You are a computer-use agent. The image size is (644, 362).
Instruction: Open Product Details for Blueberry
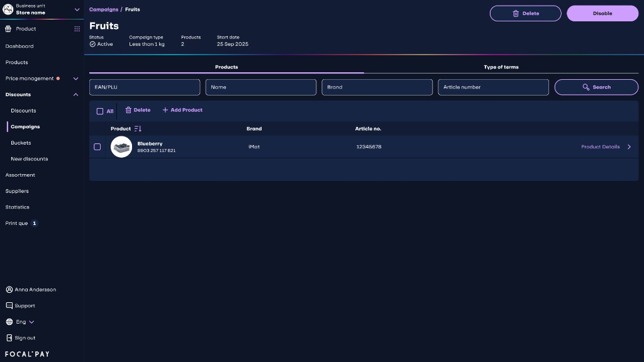[x=600, y=147]
